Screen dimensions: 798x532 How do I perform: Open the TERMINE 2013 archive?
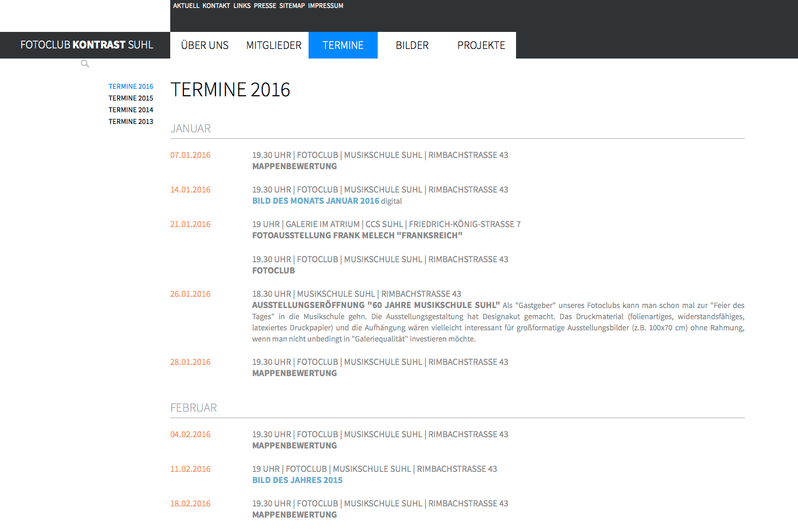tap(131, 121)
